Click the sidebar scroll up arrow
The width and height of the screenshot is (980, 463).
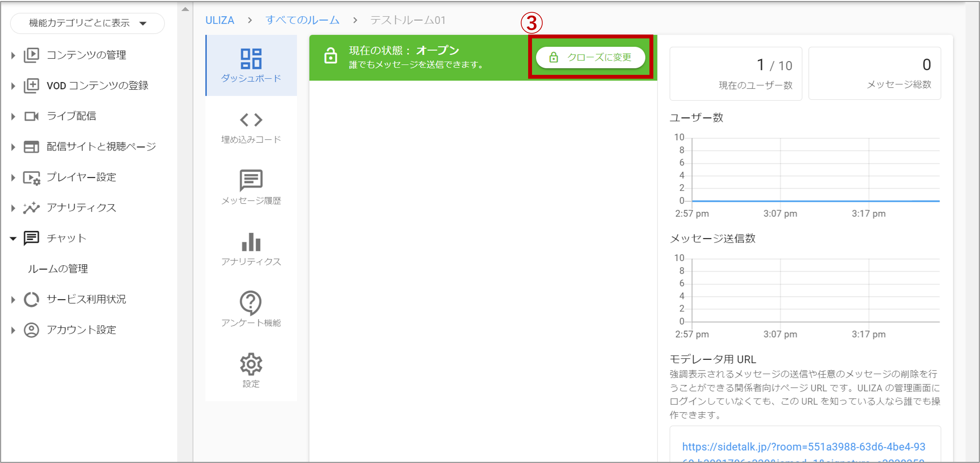[x=185, y=9]
